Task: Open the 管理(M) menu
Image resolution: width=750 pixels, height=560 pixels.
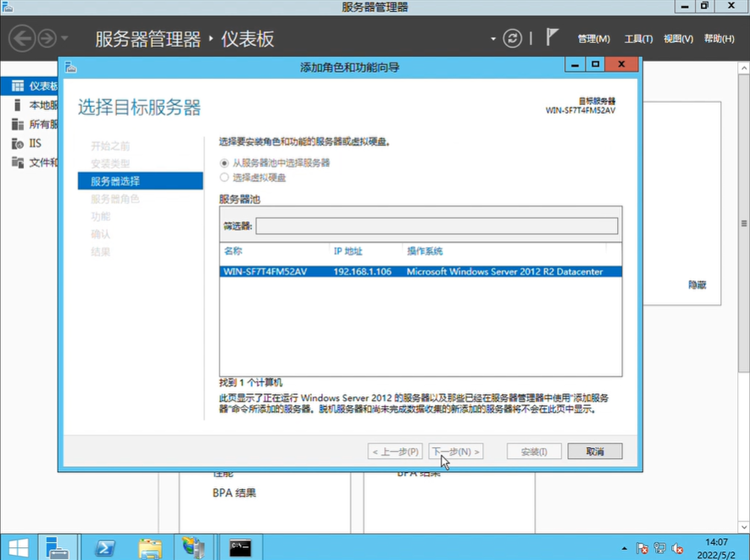Action: (x=593, y=39)
